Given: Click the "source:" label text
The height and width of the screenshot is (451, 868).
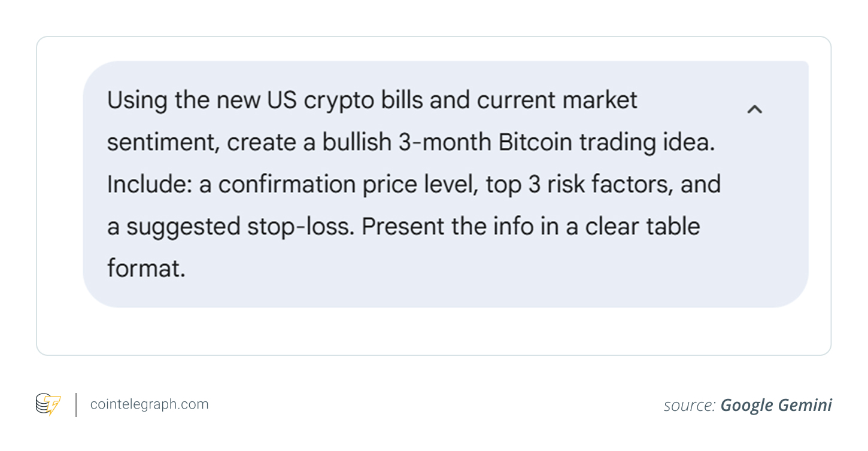Looking at the screenshot, I should (x=689, y=406).
